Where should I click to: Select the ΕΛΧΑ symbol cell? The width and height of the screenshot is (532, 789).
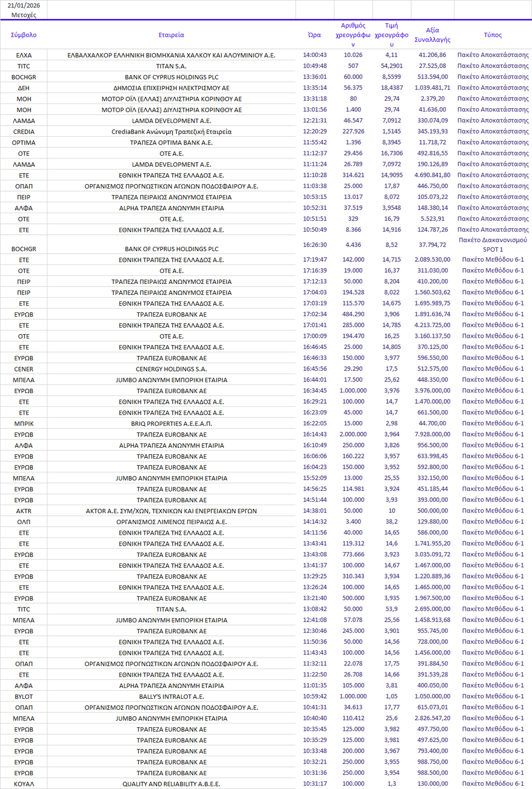24,55
